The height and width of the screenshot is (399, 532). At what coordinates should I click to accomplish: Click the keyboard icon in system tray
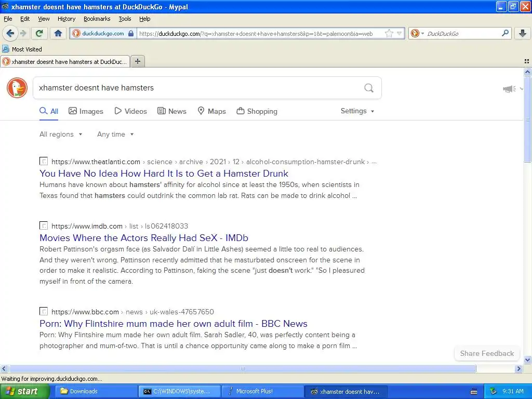[x=474, y=392]
